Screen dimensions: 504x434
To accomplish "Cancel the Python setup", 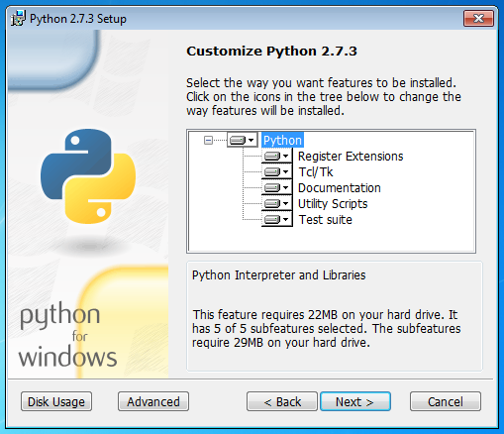I will point(446,401).
